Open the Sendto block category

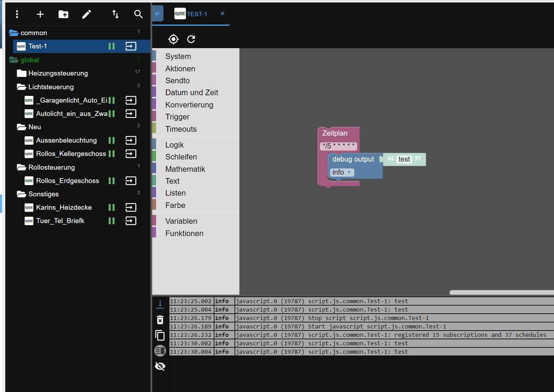(178, 81)
